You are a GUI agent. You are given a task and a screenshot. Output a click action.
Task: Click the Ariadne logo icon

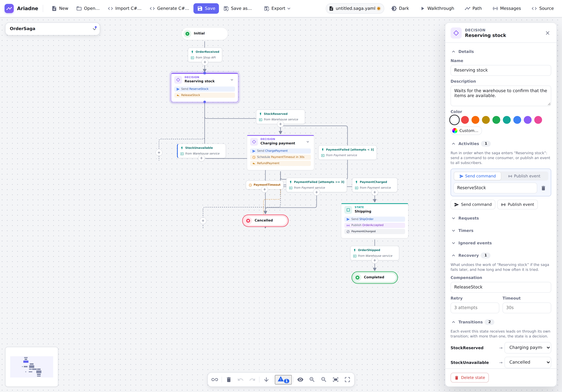tap(9, 8)
